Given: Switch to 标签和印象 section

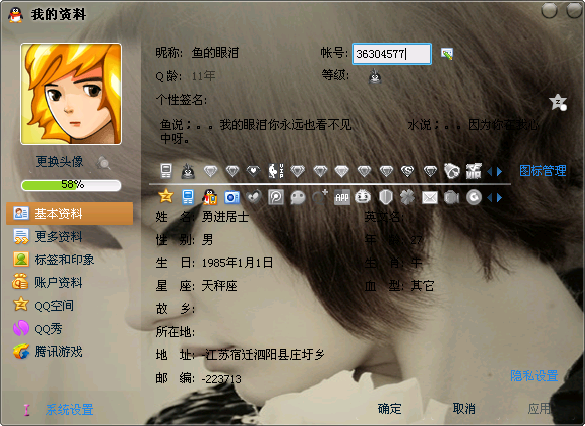Looking at the screenshot, I should point(53,260).
